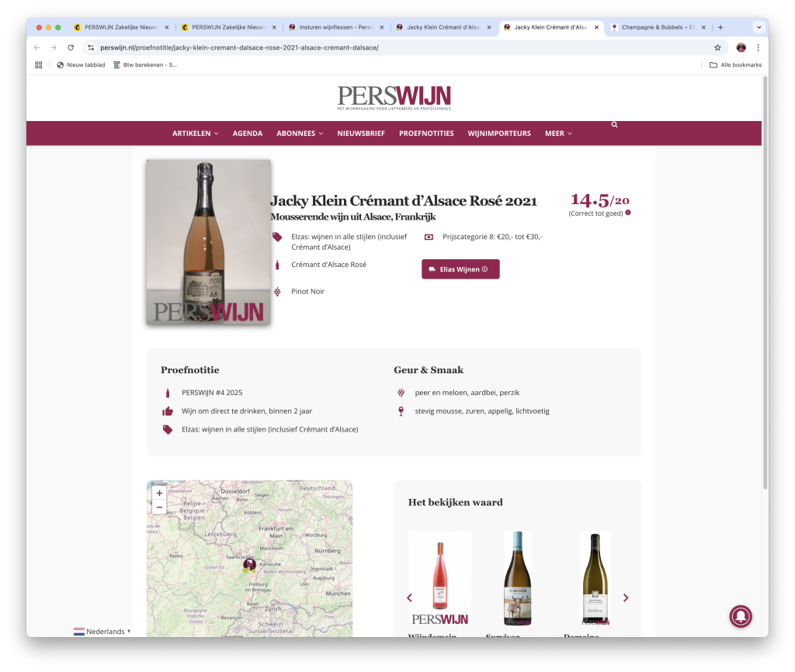The image size is (795, 672).
Task: Click Elzas wijnen link in Proefnotitie section
Action: pyautogui.click(x=269, y=429)
